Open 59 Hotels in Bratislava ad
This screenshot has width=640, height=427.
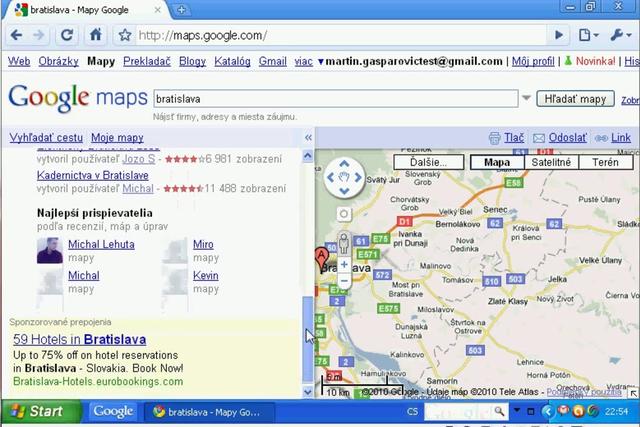[80, 339]
